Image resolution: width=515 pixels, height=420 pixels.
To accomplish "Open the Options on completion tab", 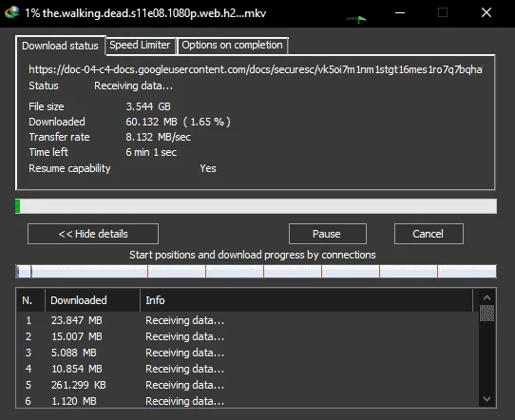I will click(x=232, y=45).
